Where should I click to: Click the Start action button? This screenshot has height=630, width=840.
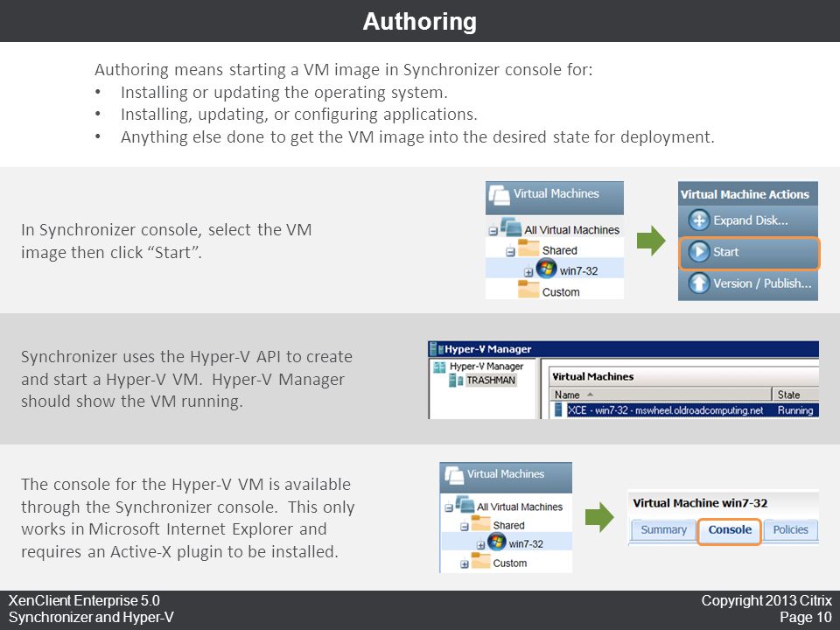coord(748,252)
